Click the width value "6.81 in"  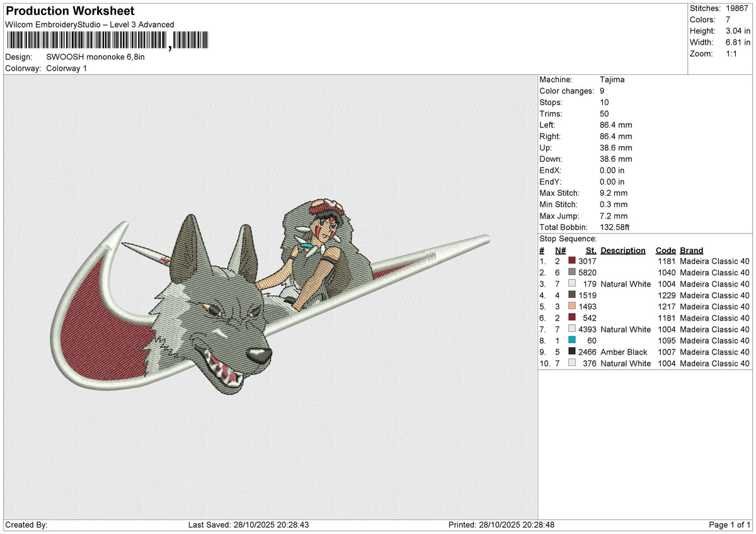(738, 42)
